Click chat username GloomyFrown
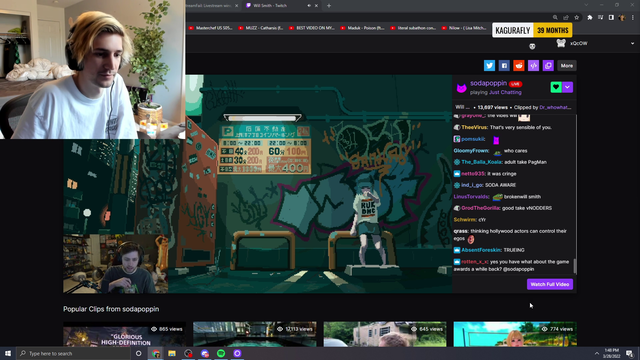Image resolution: width=640 pixels, height=360 pixels. [471, 151]
